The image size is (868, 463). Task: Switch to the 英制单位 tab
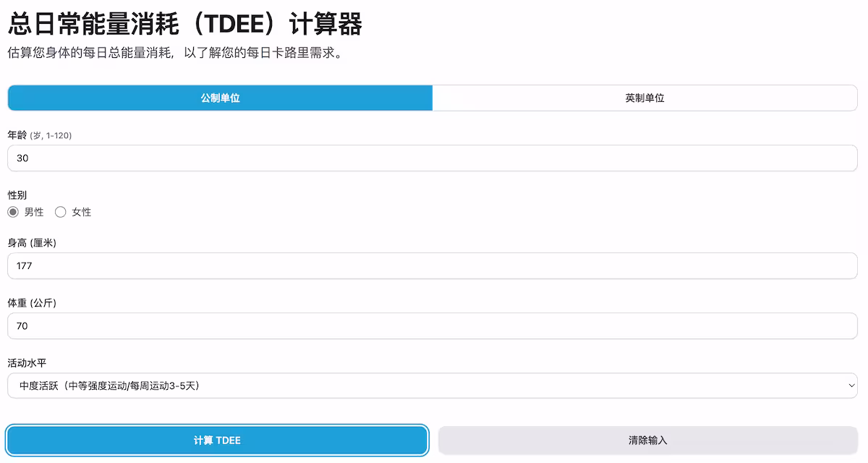pyautogui.click(x=644, y=98)
